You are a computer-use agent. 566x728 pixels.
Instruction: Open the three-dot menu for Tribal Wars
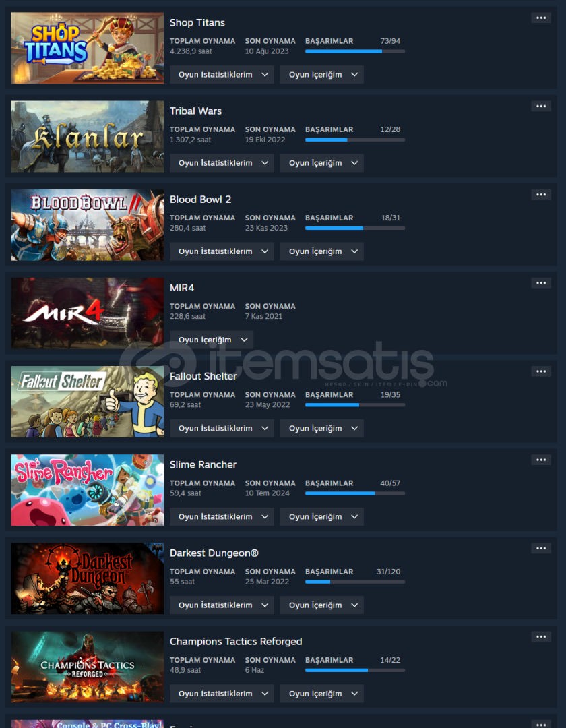click(x=541, y=107)
